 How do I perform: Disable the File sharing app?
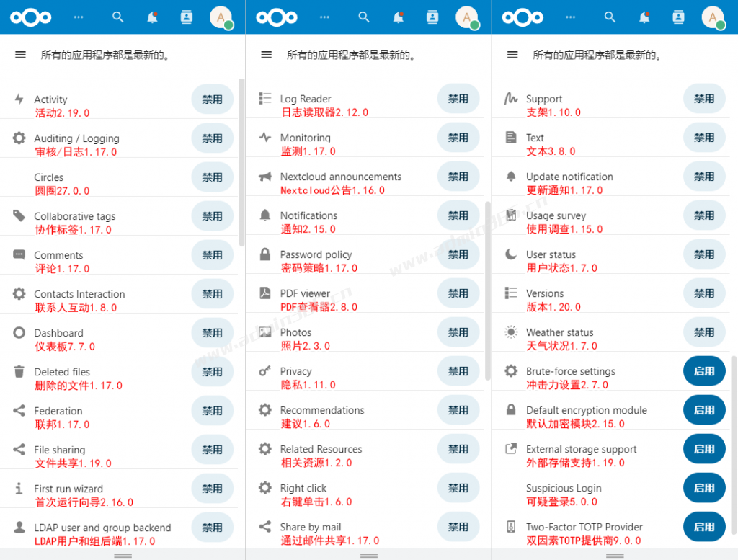click(x=213, y=450)
